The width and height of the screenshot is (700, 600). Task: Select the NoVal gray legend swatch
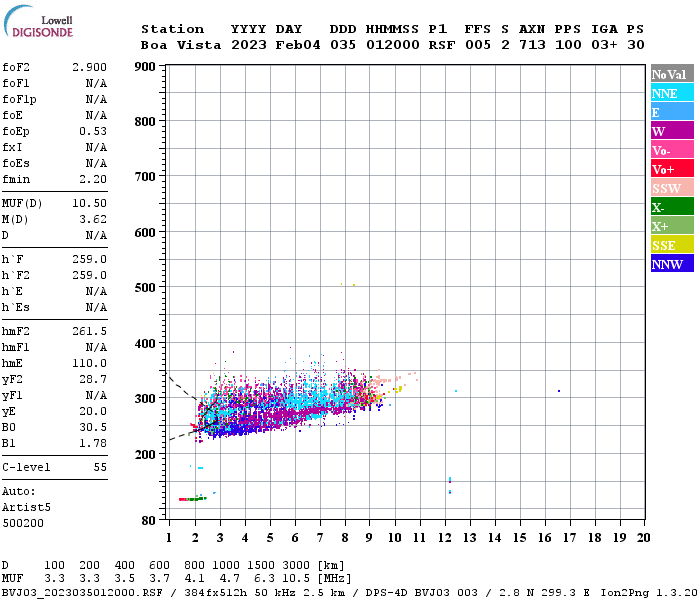click(x=672, y=74)
